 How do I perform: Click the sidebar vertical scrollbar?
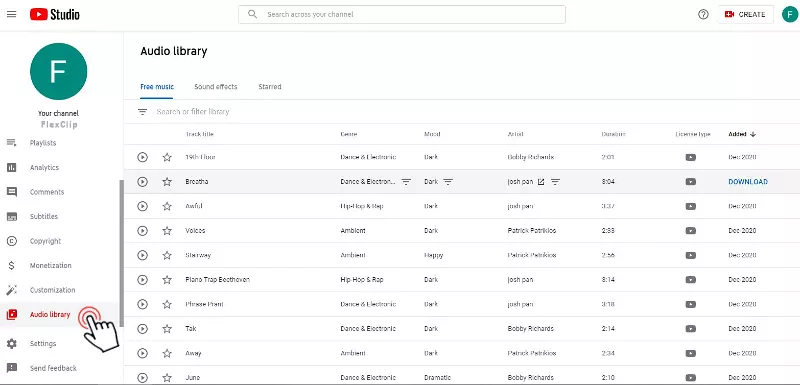pos(121,253)
